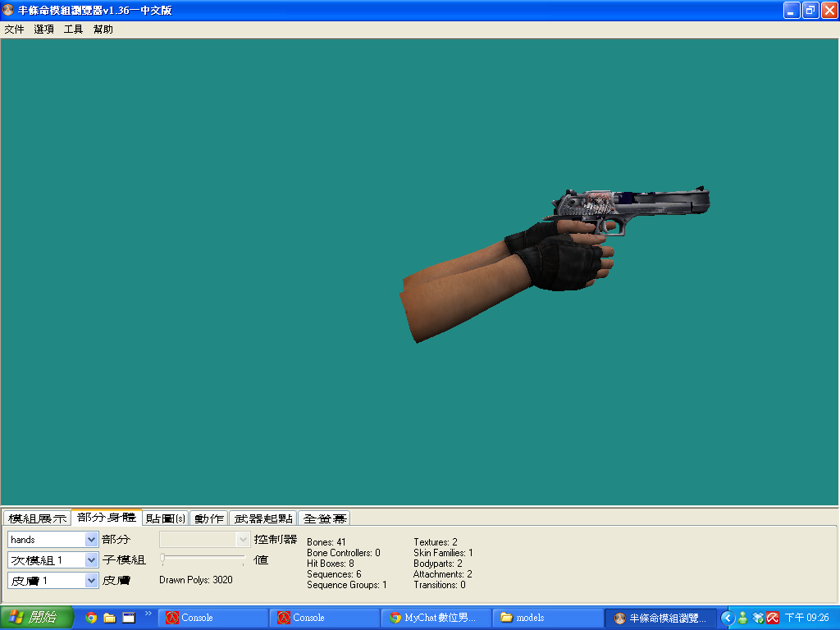Launch Chrome from the Quick Launch bar

click(x=91, y=618)
